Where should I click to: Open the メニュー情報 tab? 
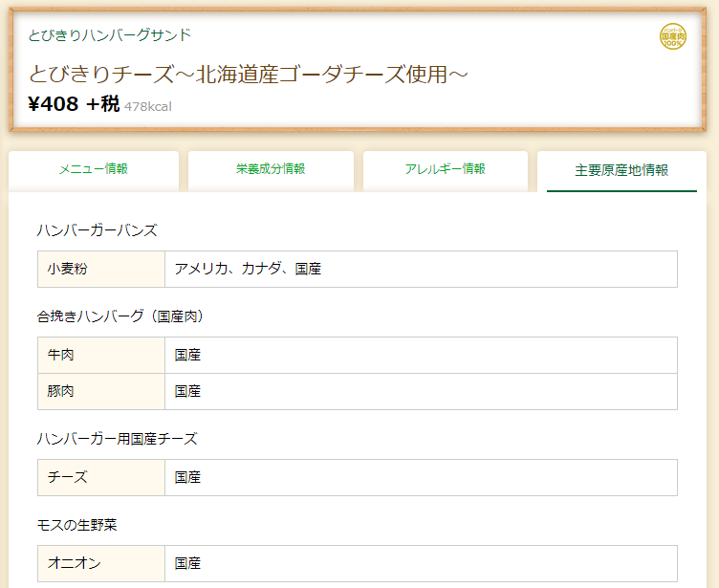pos(94,169)
